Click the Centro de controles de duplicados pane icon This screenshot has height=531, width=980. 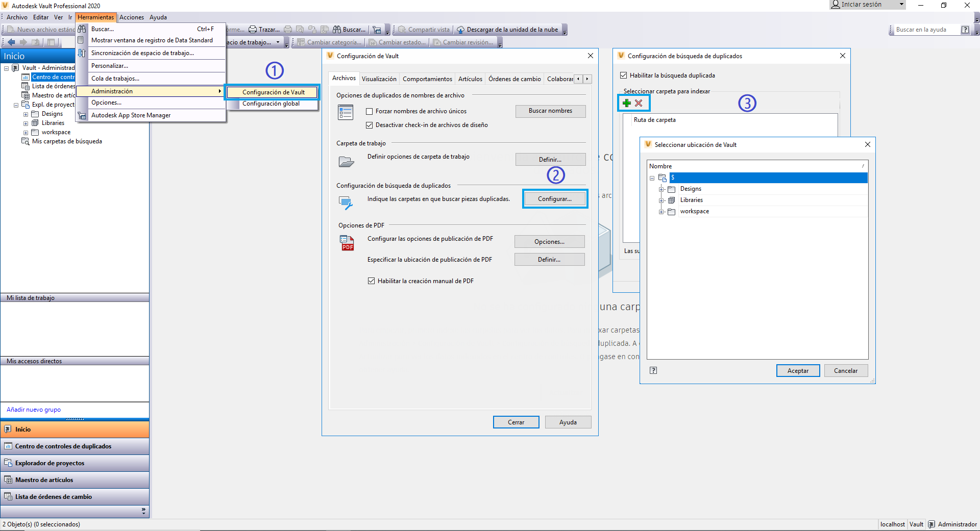click(8, 446)
